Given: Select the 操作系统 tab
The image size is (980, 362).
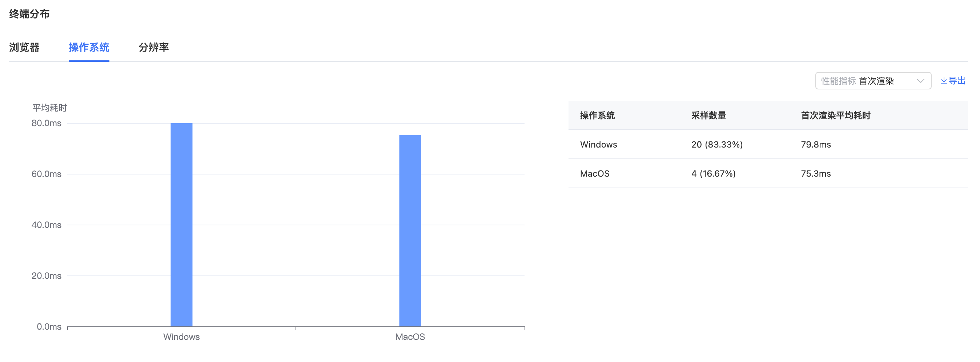Looking at the screenshot, I should click(89, 47).
